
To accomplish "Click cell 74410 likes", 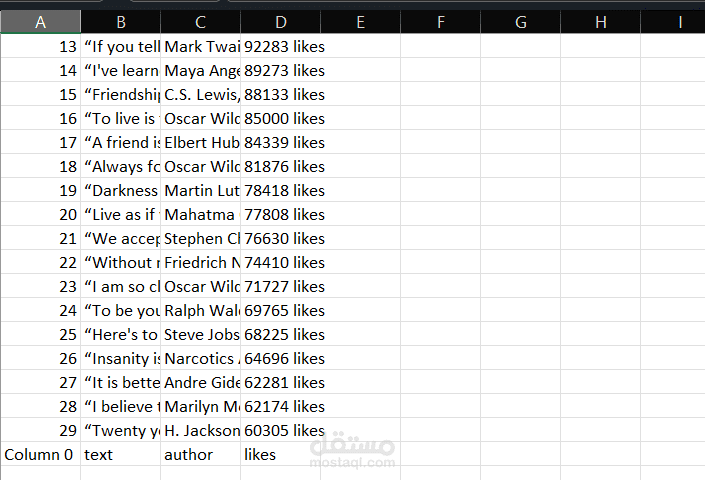I will (281, 262).
